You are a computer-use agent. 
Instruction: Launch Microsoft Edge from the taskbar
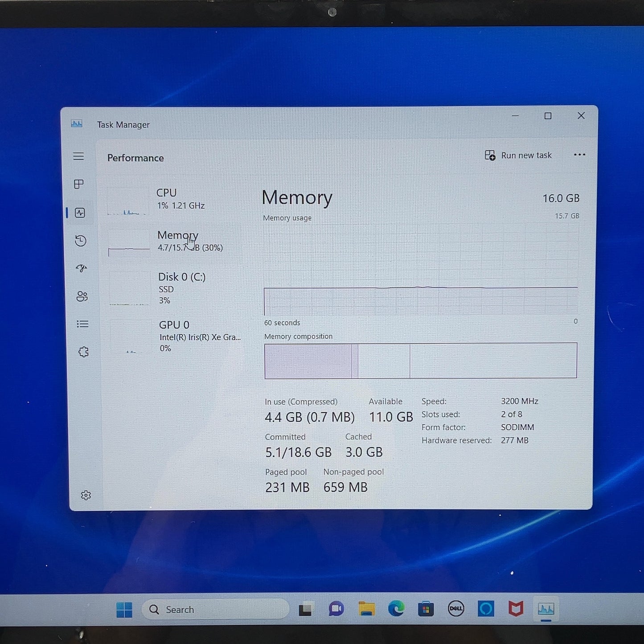396,609
